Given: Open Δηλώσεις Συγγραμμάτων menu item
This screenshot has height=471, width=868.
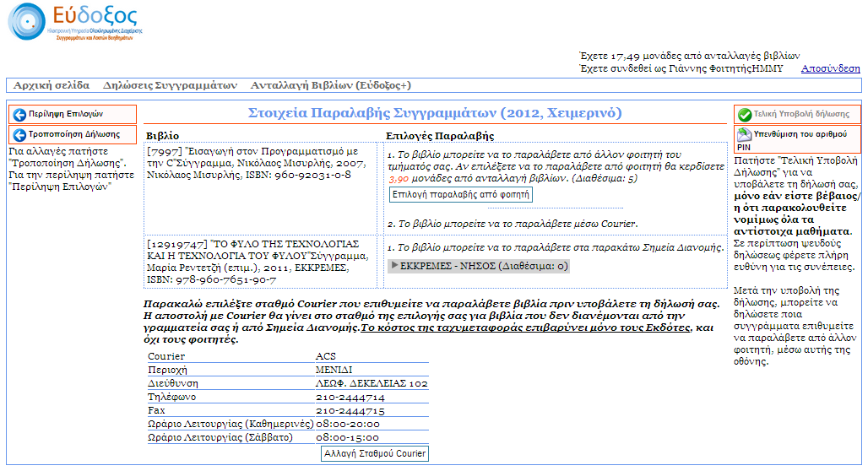Looking at the screenshot, I should pyautogui.click(x=170, y=85).
